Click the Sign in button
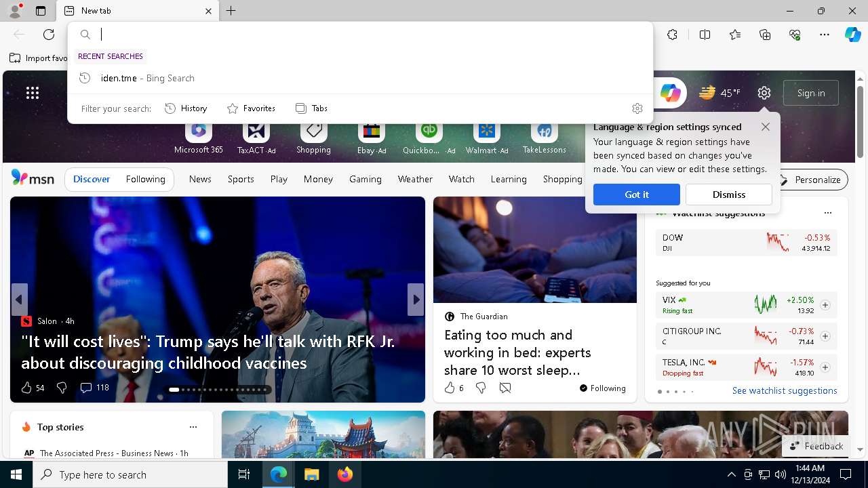The image size is (868, 488). tap(811, 93)
